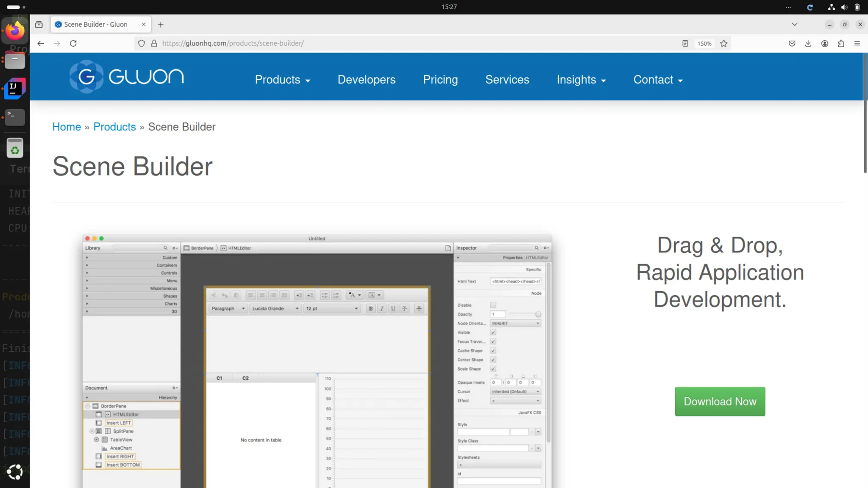Toggle reader view icon in address bar
The width and height of the screenshot is (868, 488).
click(685, 43)
